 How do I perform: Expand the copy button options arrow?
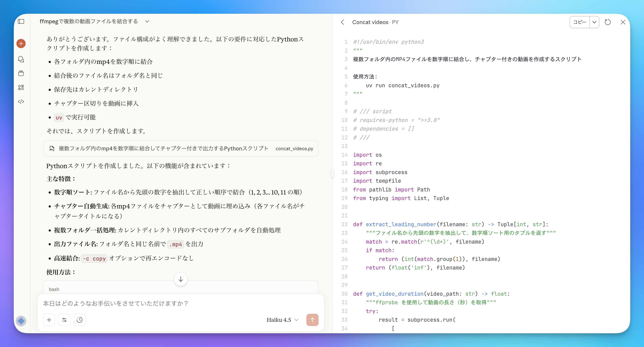[x=594, y=22]
